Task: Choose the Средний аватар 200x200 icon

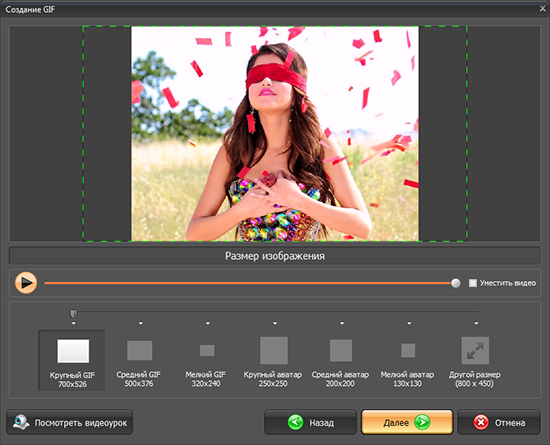Action: pos(341,350)
